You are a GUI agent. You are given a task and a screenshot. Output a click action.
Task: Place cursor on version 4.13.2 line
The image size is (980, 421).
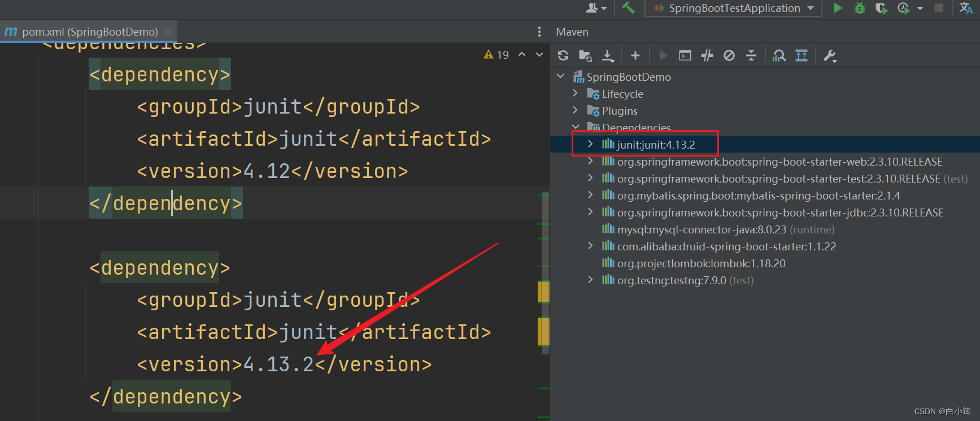[x=284, y=364]
